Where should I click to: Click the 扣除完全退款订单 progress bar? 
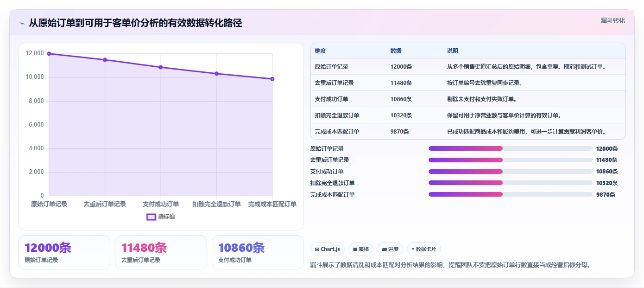pyautogui.click(x=511, y=183)
